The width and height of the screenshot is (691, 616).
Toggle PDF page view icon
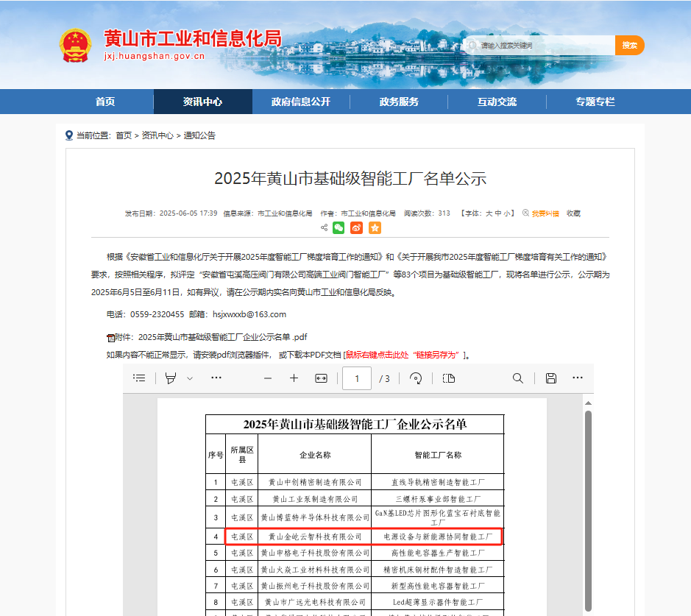tap(449, 378)
